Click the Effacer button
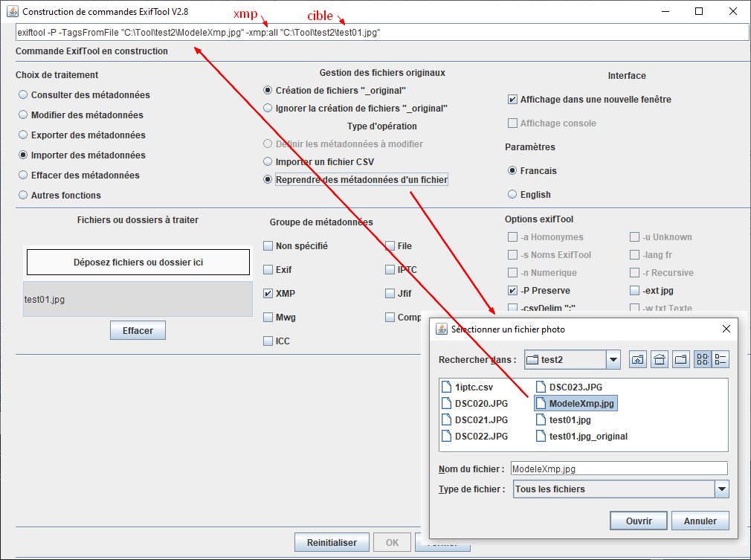 point(138,330)
